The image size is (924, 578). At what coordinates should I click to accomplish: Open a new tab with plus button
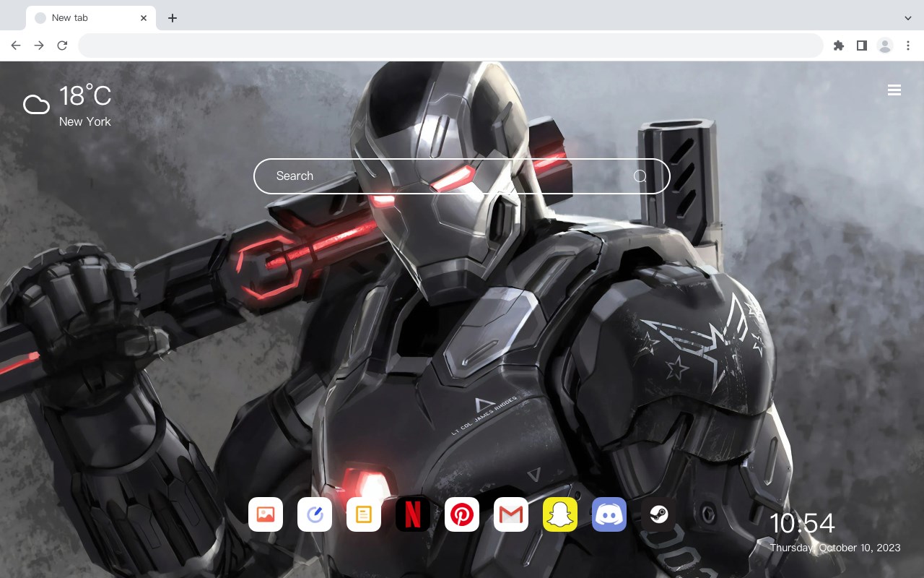pyautogui.click(x=172, y=18)
